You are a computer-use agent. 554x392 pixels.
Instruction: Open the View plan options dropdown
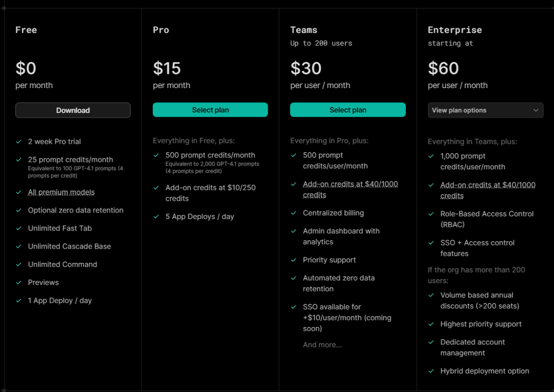(x=486, y=110)
